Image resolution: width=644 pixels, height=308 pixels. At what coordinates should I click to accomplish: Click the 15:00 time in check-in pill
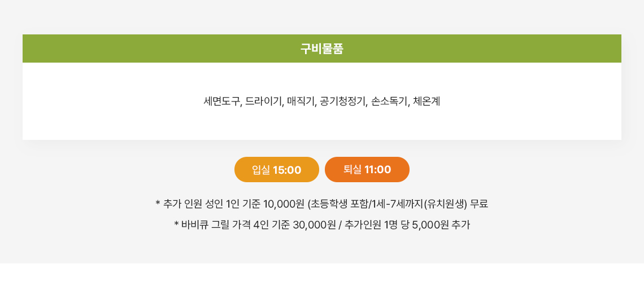point(287,170)
